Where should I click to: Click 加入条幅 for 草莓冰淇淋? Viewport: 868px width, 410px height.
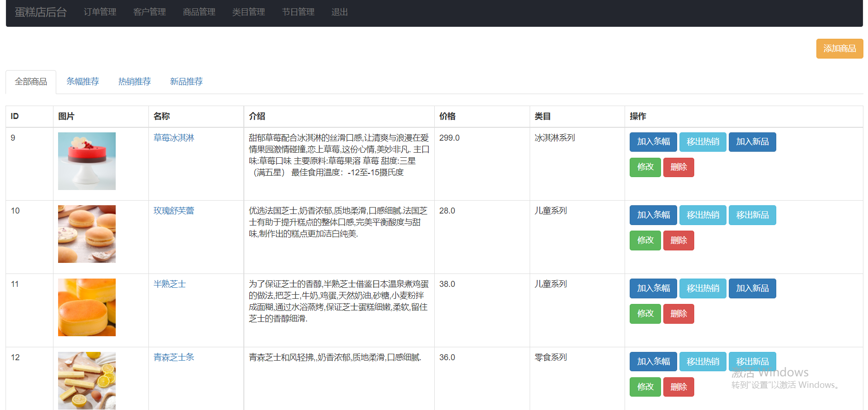(x=653, y=142)
